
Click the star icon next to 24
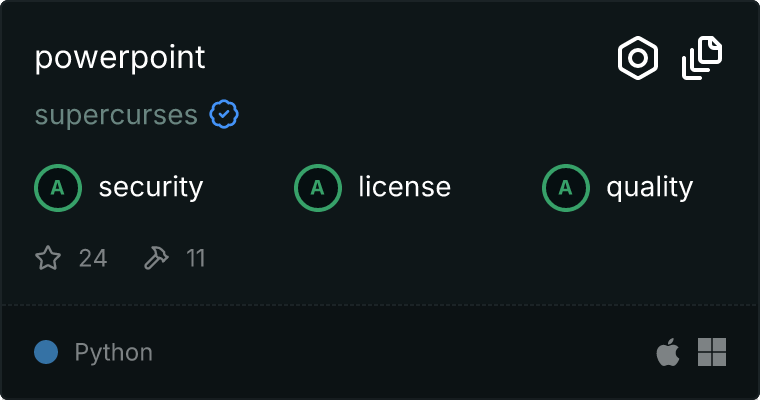tap(48, 257)
